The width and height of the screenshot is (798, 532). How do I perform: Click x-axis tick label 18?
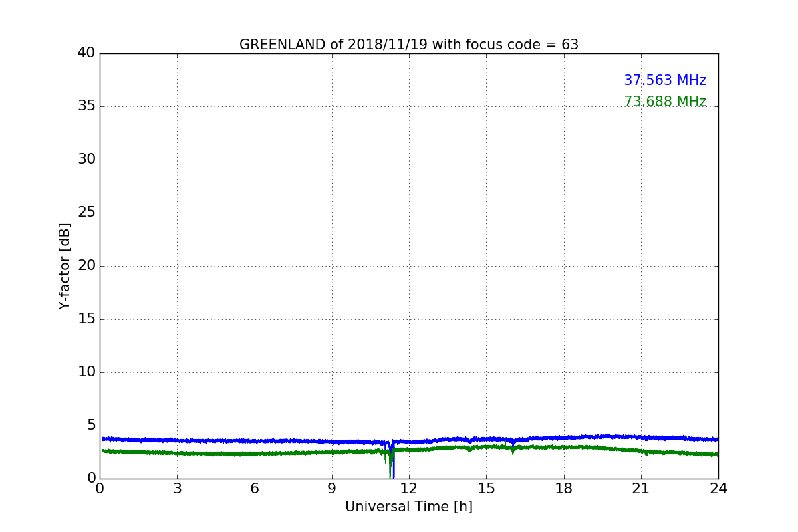564,489
